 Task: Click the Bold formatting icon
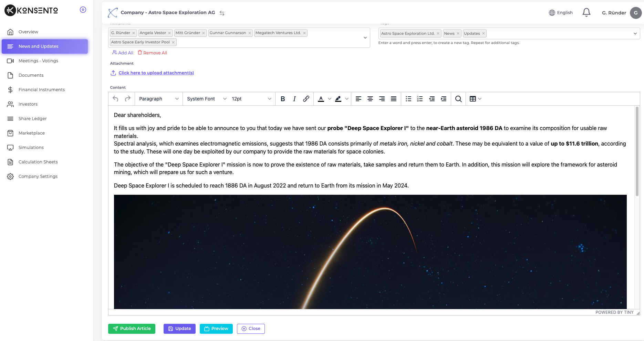[x=282, y=99]
